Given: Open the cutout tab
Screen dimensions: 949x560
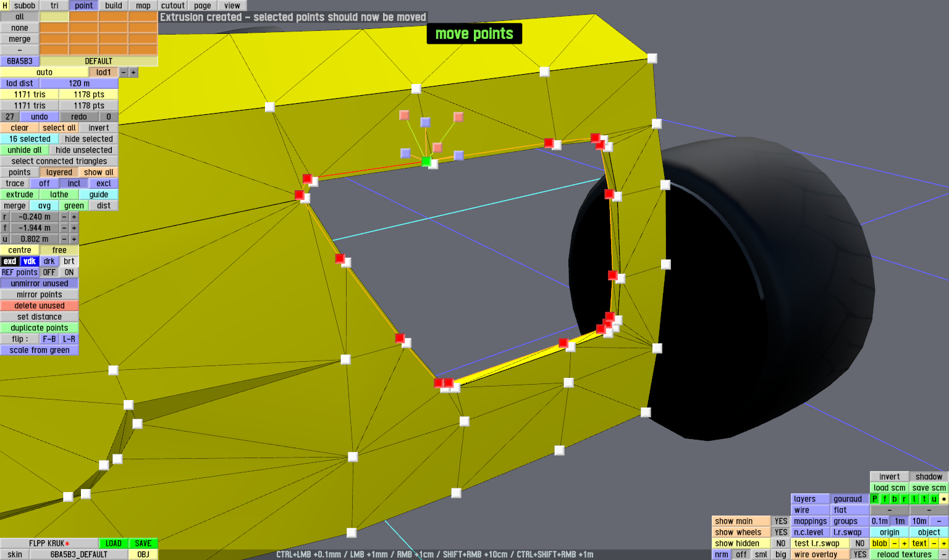Looking at the screenshot, I should tap(173, 6).
